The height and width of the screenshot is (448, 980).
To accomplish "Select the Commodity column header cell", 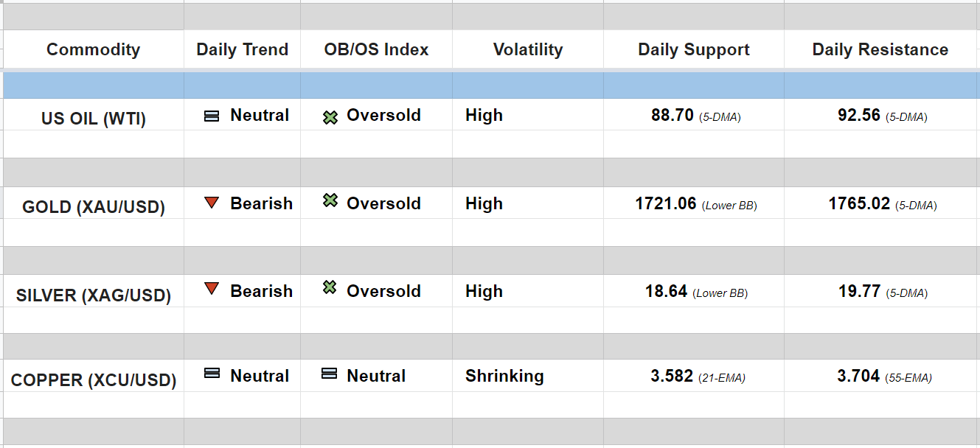I will tap(93, 49).
